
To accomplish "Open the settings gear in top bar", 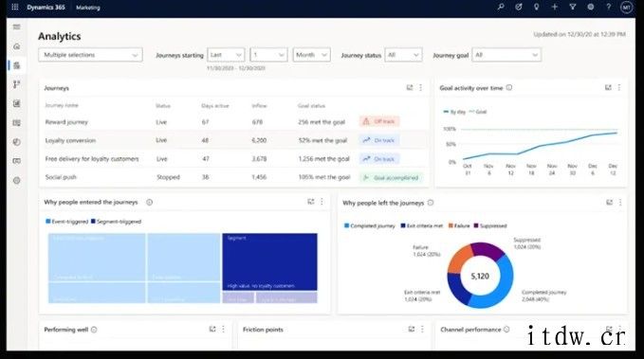I will pos(591,7).
